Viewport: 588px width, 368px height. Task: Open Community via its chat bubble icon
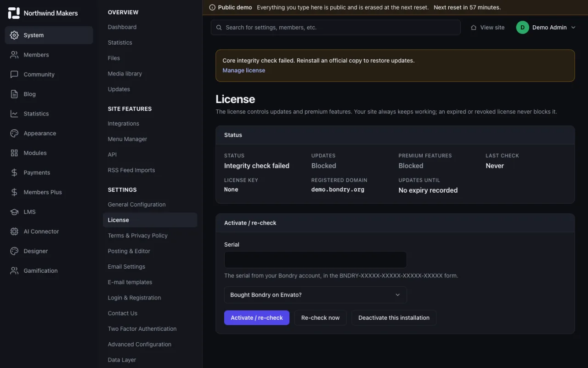14,75
